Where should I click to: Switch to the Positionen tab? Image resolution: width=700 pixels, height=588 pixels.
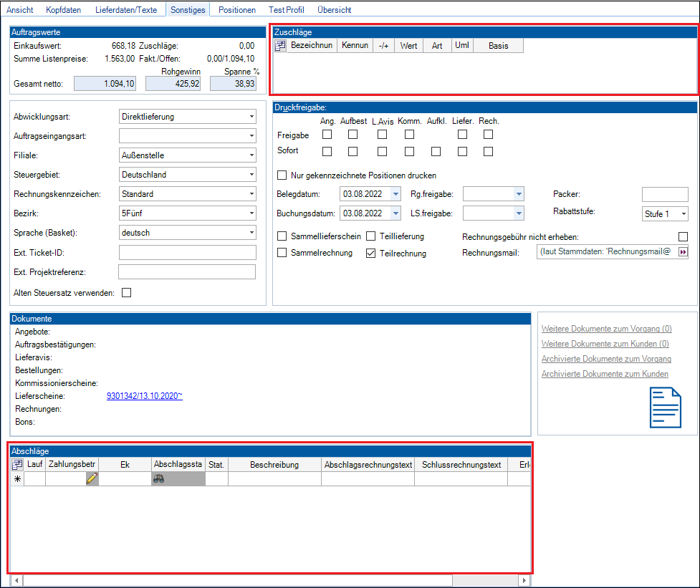click(236, 10)
